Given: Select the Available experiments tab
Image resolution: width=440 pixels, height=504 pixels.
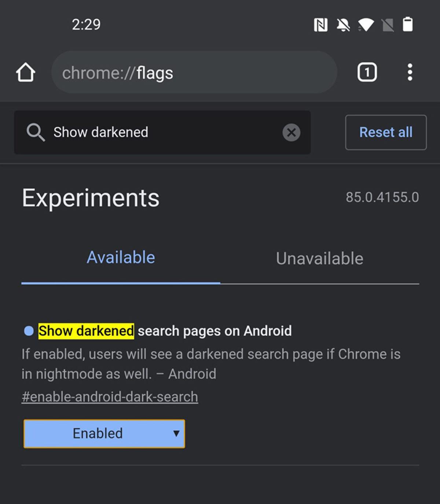Looking at the screenshot, I should [x=120, y=257].
